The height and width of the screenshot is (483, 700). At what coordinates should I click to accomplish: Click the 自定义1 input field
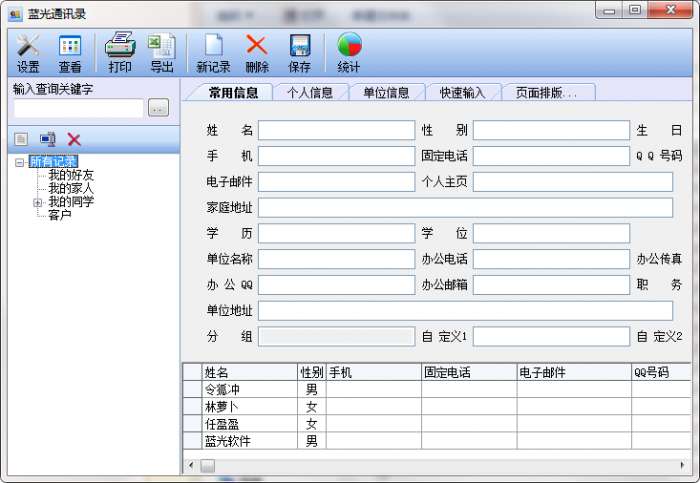coord(551,337)
